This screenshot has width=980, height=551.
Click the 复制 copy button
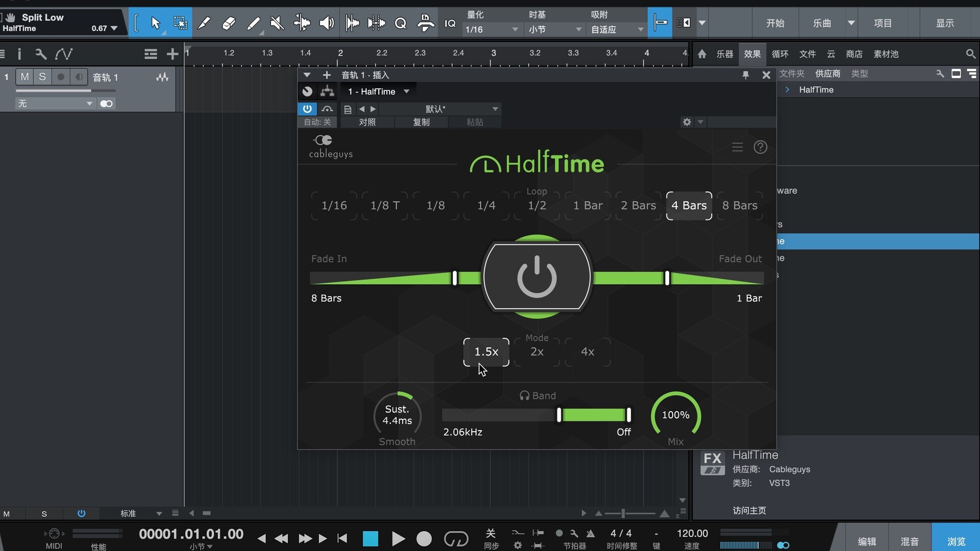click(x=421, y=122)
